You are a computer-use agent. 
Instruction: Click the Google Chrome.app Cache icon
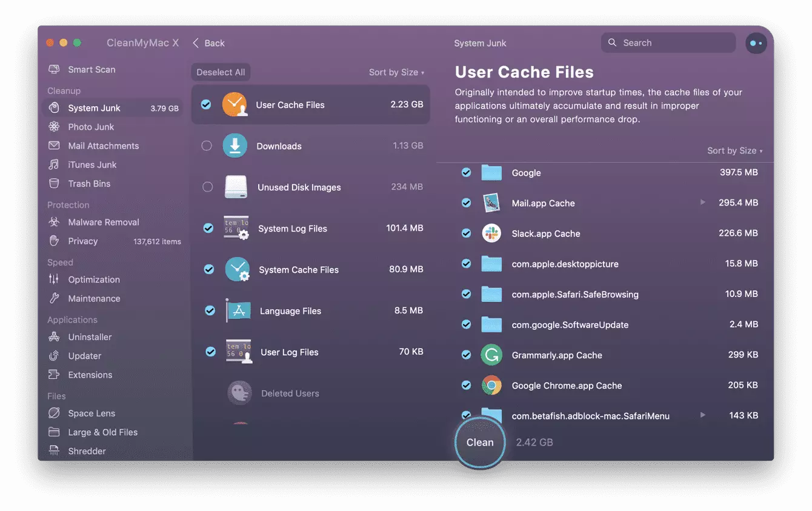coord(491,385)
